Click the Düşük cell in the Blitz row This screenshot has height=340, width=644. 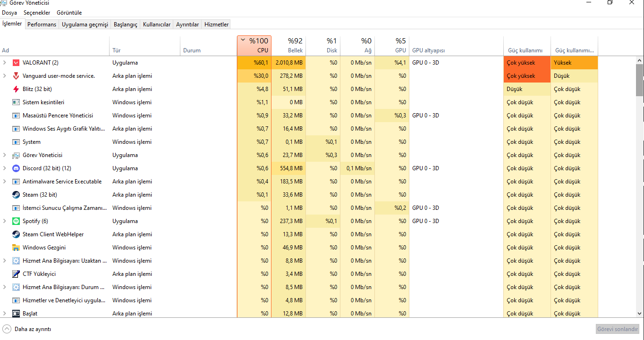click(527, 89)
